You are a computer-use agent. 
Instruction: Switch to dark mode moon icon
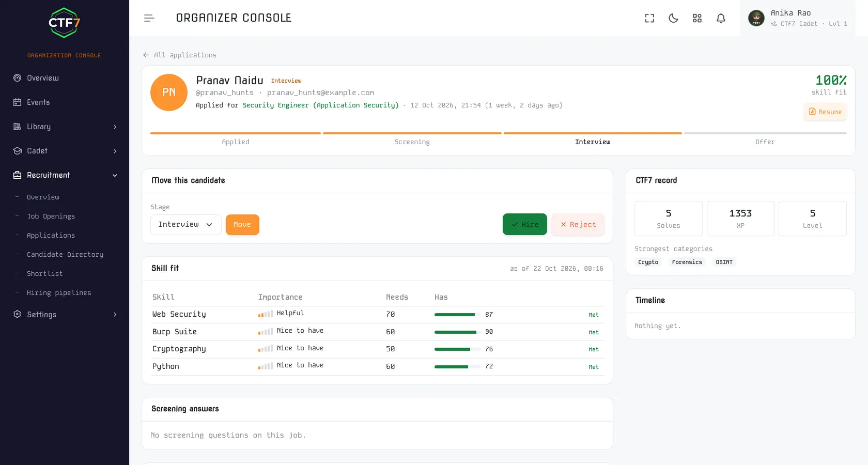tap(673, 18)
